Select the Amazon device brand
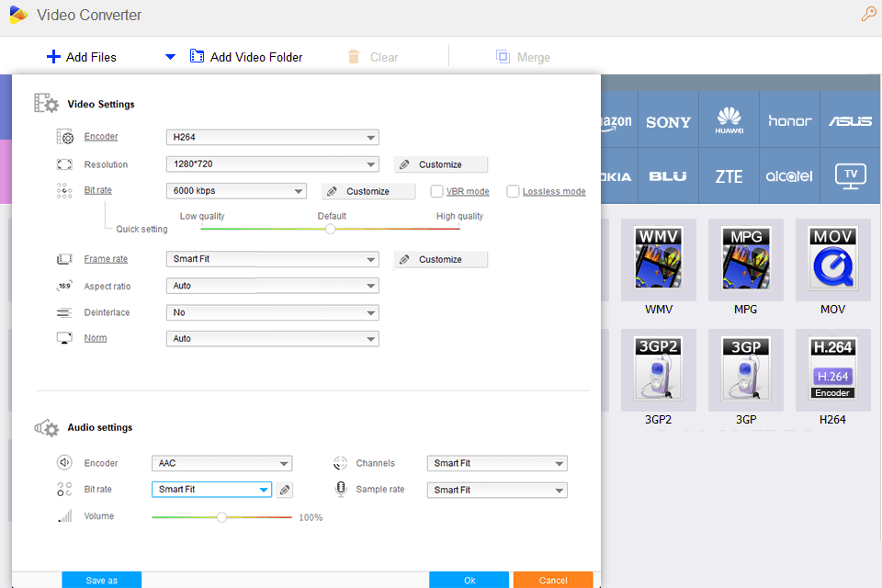This screenshot has height=588, width=882. 619,120
